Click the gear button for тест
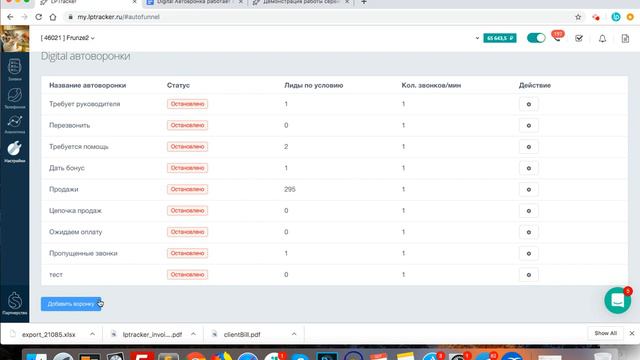Screen dimensions: 640x360 (x=529, y=275)
